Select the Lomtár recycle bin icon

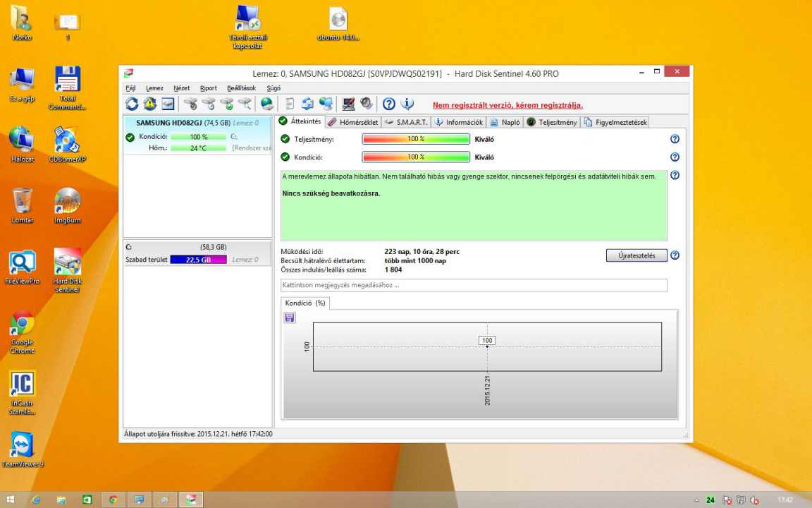coord(23,206)
